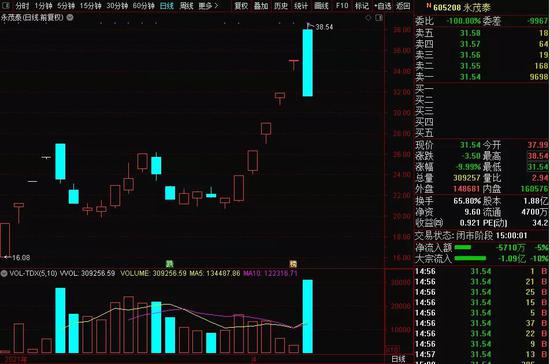Click the MA10 value label
The width and height of the screenshot is (550, 364).
[x=270, y=273]
